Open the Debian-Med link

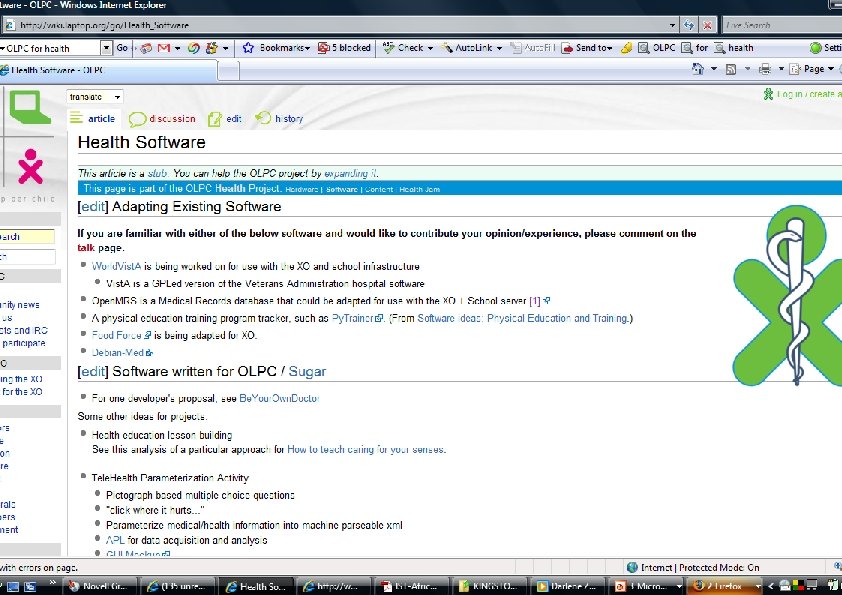coord(118,352)
